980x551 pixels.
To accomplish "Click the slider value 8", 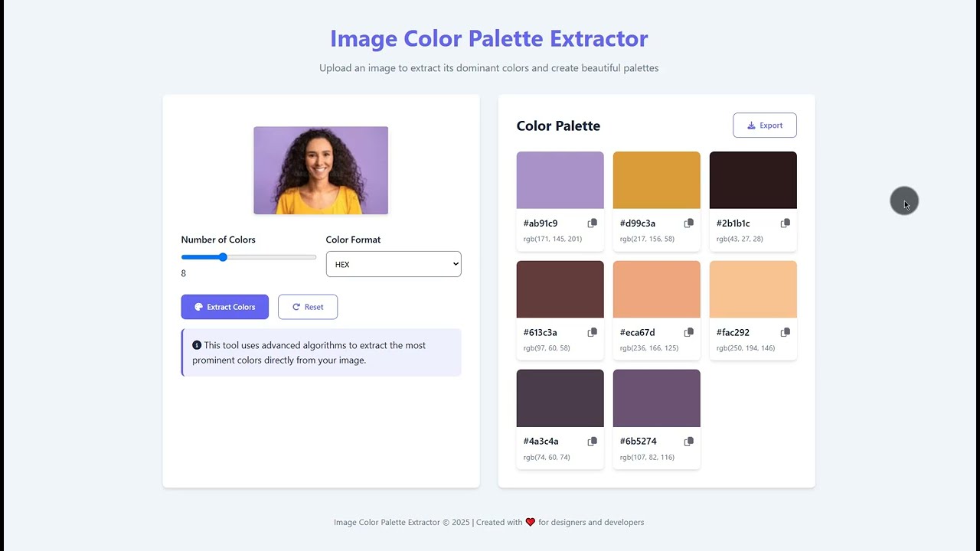I will tap(184, 273).
